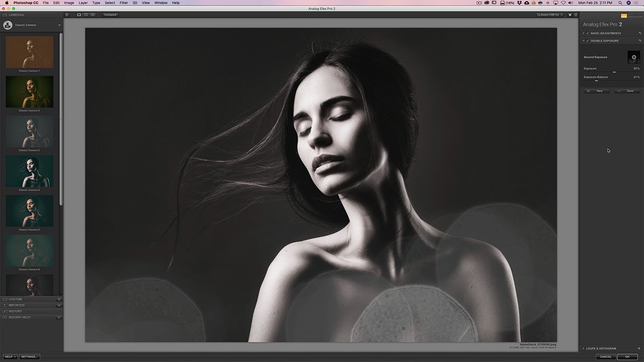Open the Settings dialog
644x362 pixels.
[x=29, y=356]
